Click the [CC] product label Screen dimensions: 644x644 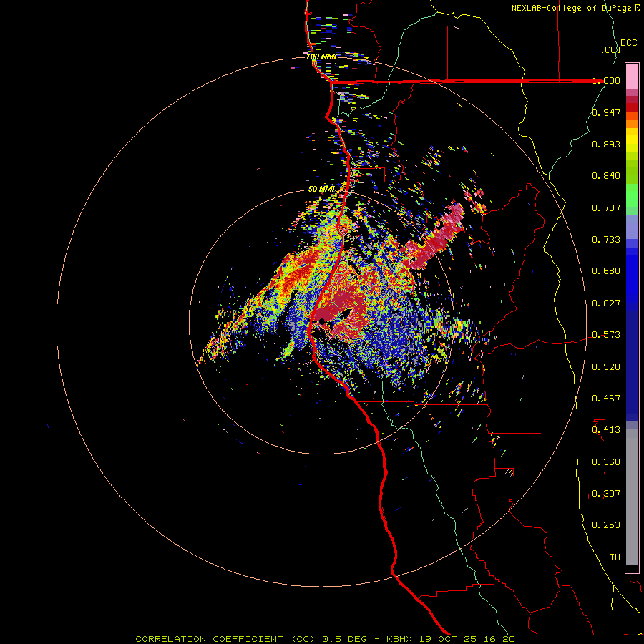point(610,49)
